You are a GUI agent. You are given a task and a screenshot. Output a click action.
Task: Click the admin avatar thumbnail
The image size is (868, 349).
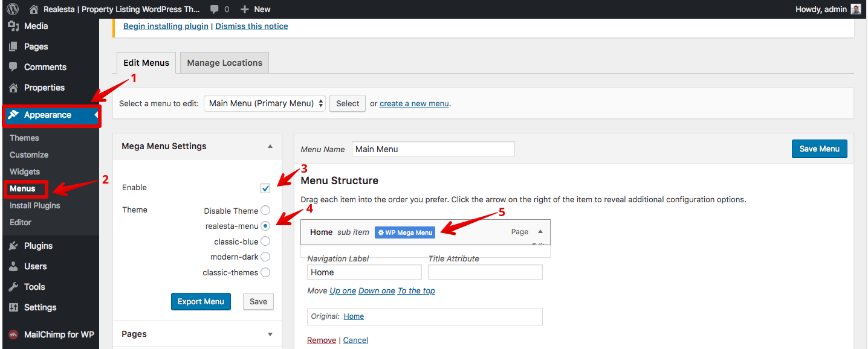point(856,9)
